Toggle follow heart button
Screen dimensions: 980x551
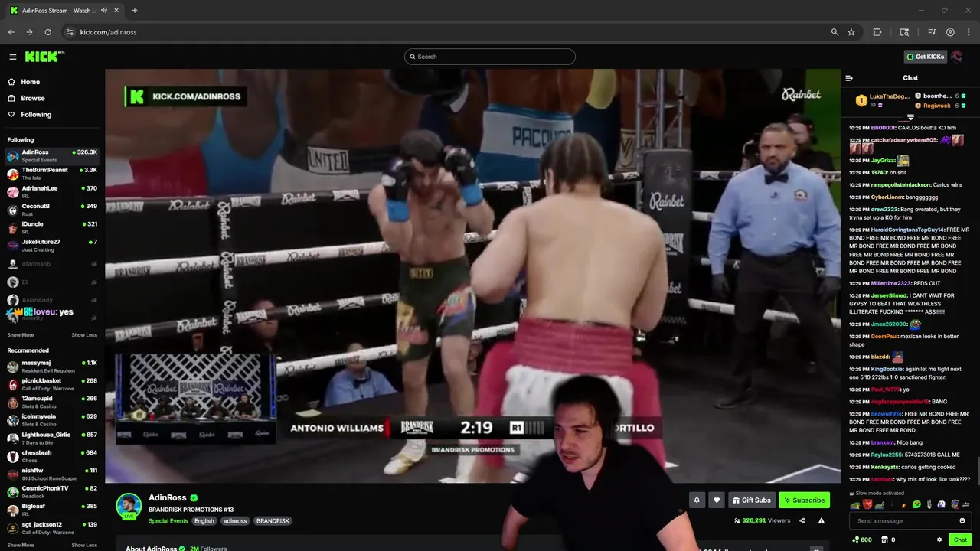tap(717, 500)
